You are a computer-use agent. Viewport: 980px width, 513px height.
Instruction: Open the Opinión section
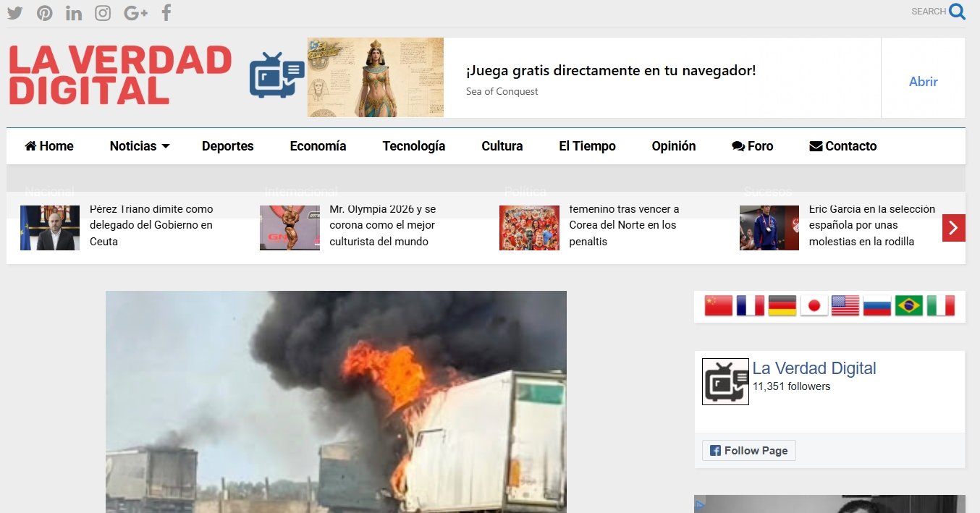point(674,146)
